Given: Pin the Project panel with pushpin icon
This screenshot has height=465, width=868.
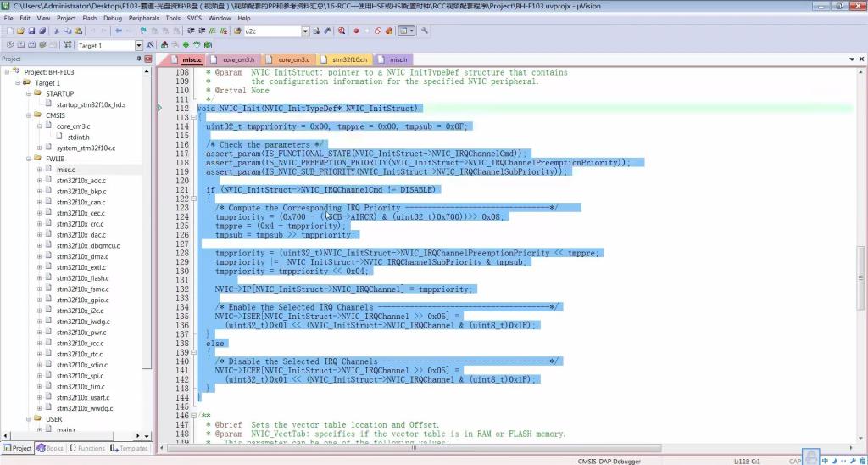Looking at the screenshot, I should (137, 59).
